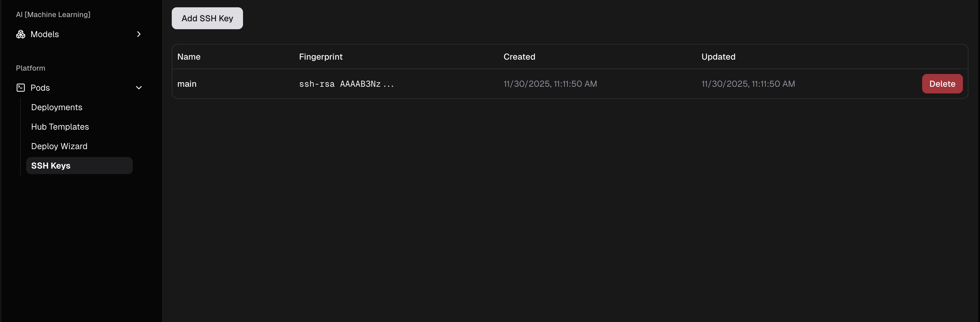The width and height of the screenshot is (980, 322).
Task: Click the ssh-rsa fingerprint text
Action: [x=346, y=84]
